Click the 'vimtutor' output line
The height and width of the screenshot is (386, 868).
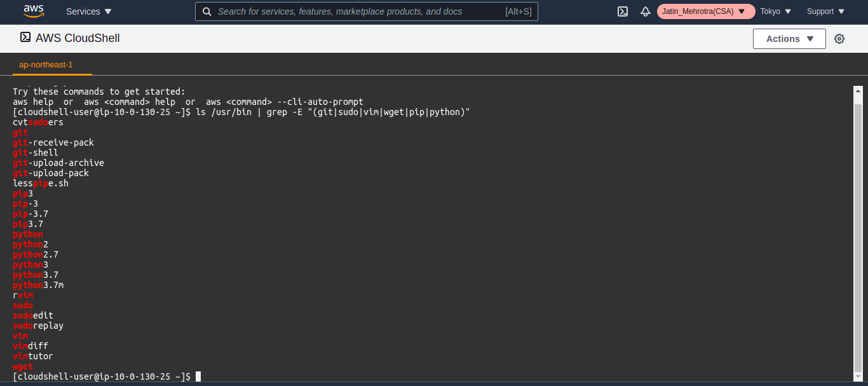[x=33, y=356]
